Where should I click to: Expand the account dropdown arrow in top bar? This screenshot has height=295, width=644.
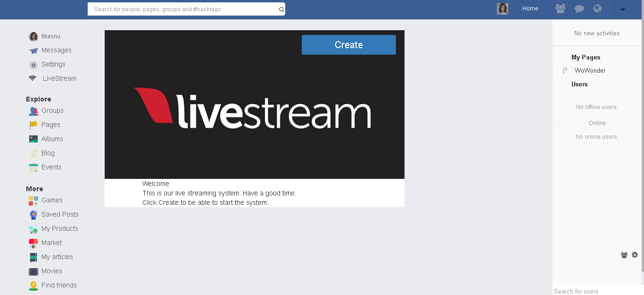pyautogui.click(x=622, y=9)
